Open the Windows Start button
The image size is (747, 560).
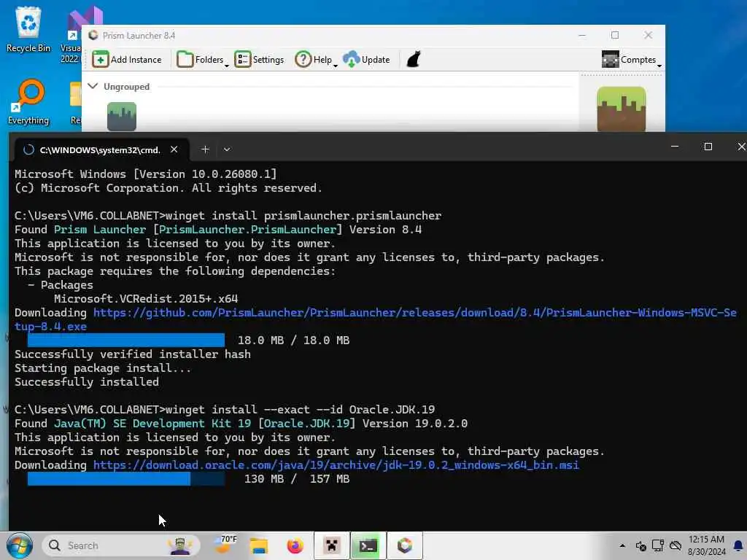19,545
